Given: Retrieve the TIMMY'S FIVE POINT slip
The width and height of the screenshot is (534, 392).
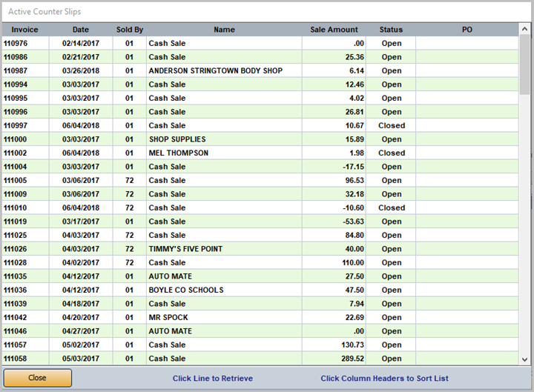Looking at the screenshot, I should [185, 249].
